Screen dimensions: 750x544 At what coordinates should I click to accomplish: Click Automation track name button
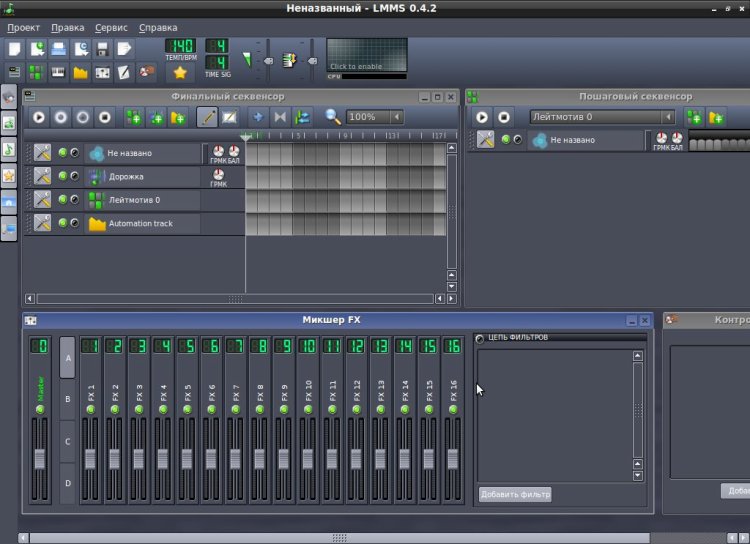(x=142, y=223)
